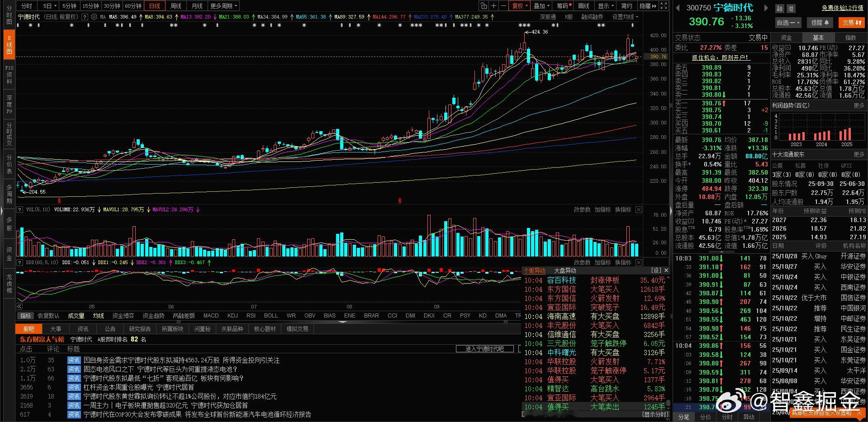This screenshot has width=868, height=422.
Task: Set a price alert with 提醒 bell
Action: point(820,22)
